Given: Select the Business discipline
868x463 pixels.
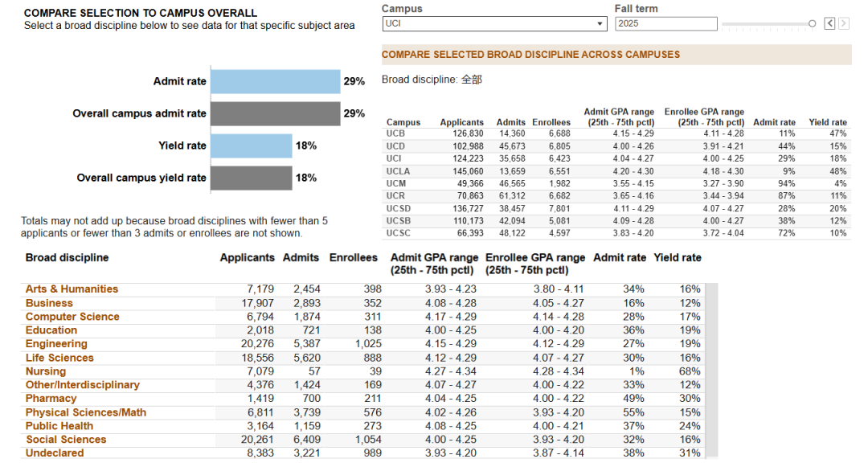Looking at the screenshot, I should point(49,303).
